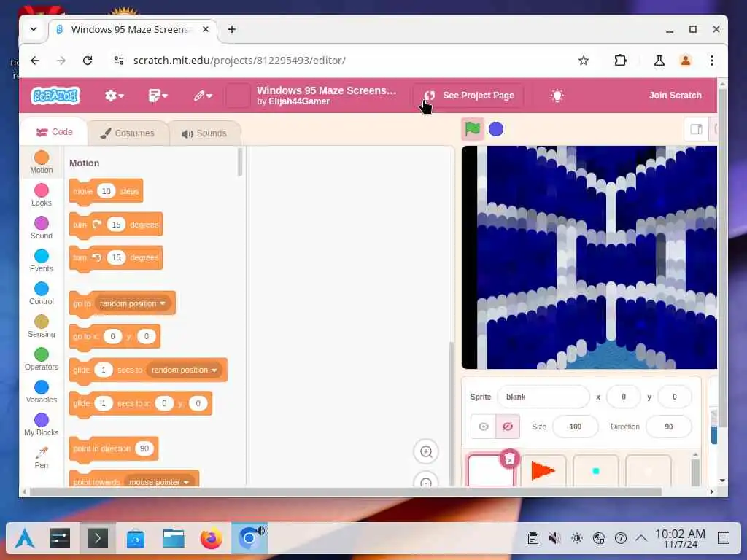Open the tab search dropdown arrow
747x560 pixels.
pos(34,29)
